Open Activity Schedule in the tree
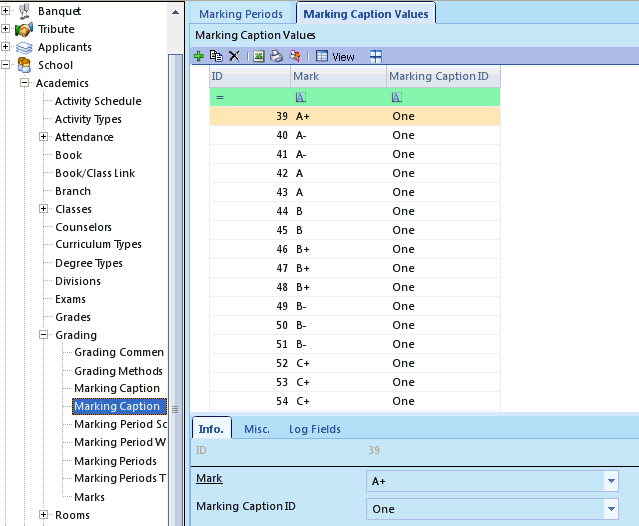 pyautogui.click(x=98, y=101)
